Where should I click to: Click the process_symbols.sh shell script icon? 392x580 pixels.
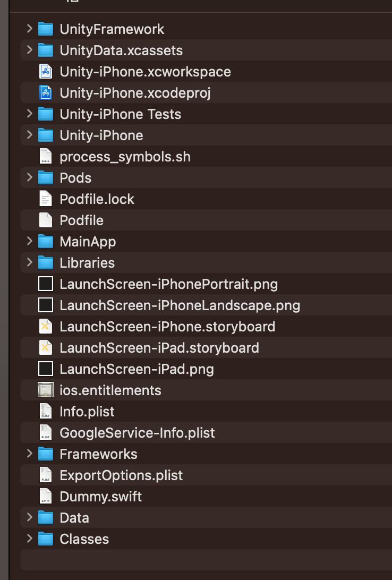46,156
